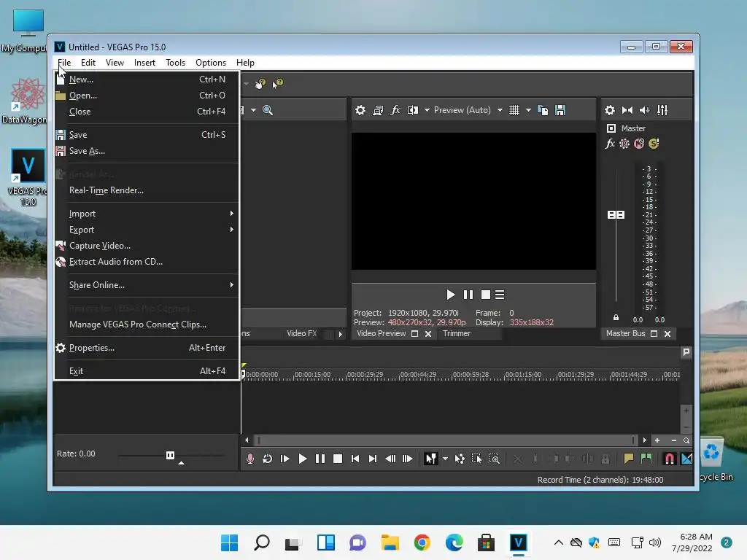The width and height of the screenshot is (747, 560).
Task: Pause timeline playback
Action: point(320,459)
